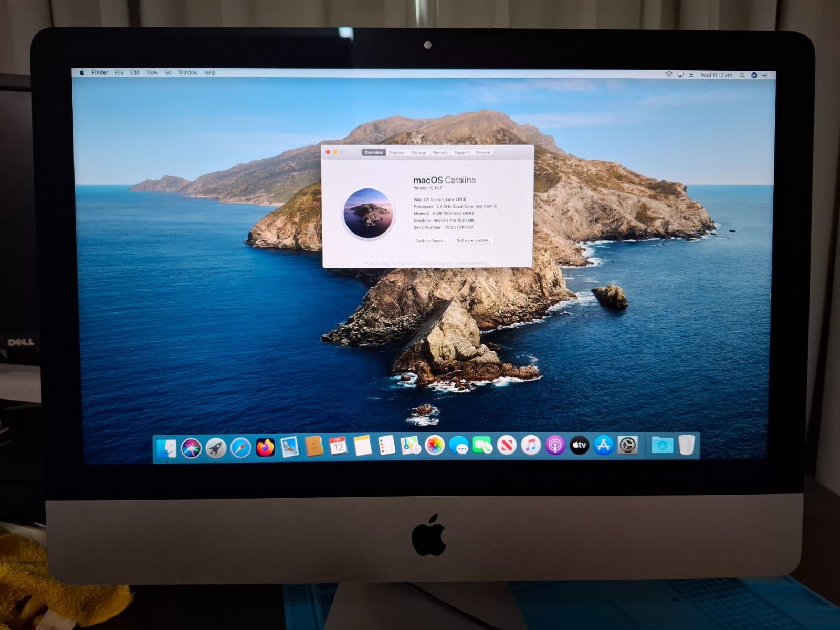Click the iMac (21.5-inch, Late 2013) text
The image size is (840, 630).
(x=440, y=199)
